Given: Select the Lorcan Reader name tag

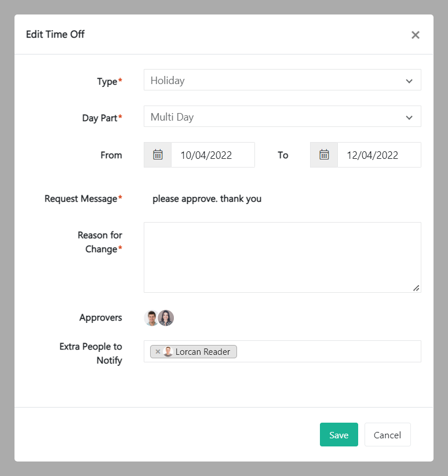Looking at the screenshot, I should click(x=203, y=352).
